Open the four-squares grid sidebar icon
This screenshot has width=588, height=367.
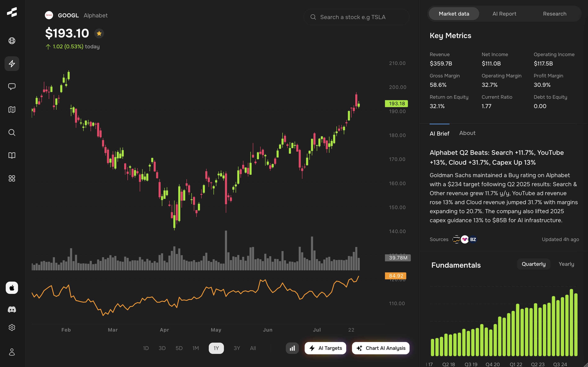pyautogui.click(x=12, y=178)
